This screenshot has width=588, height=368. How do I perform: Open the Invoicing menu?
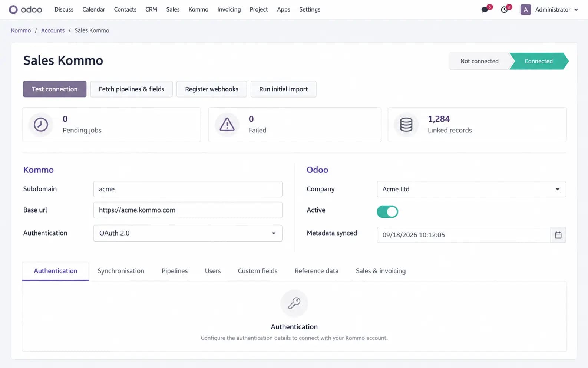click(x=229, y=10)
